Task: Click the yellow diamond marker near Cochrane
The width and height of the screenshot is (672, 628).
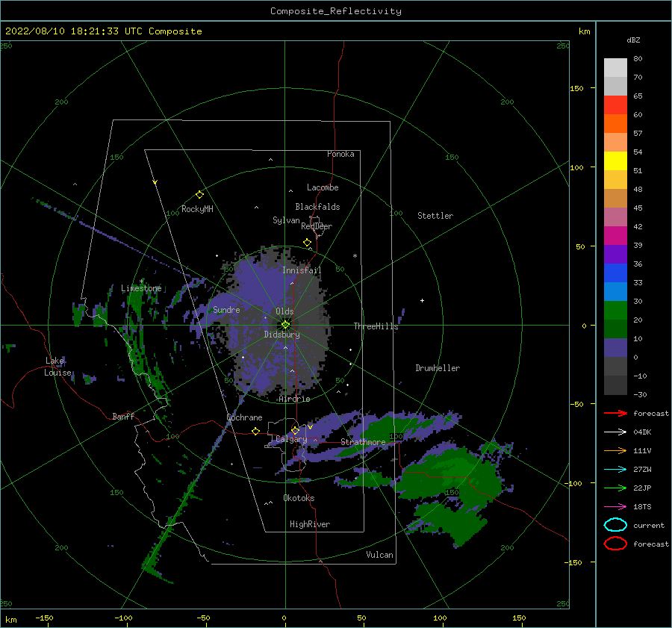Action: tap(255, 431)
